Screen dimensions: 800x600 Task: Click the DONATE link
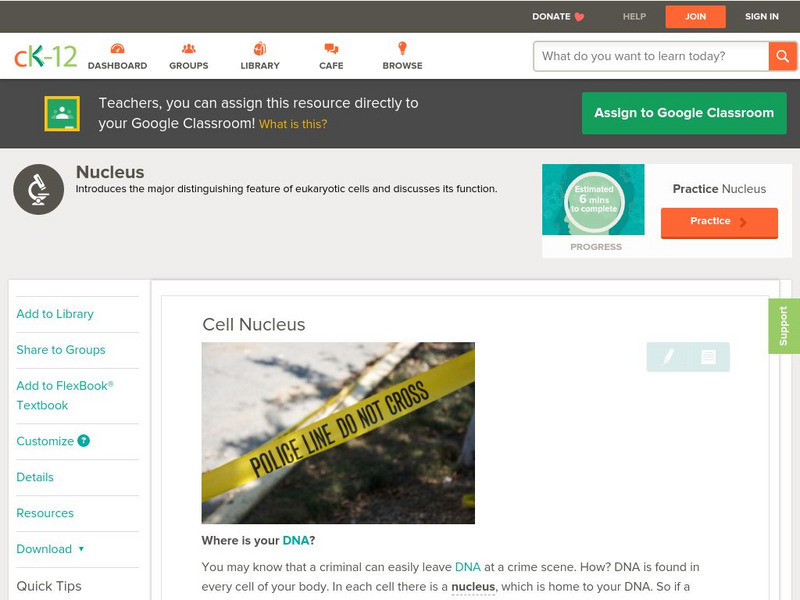coord(551,17)
